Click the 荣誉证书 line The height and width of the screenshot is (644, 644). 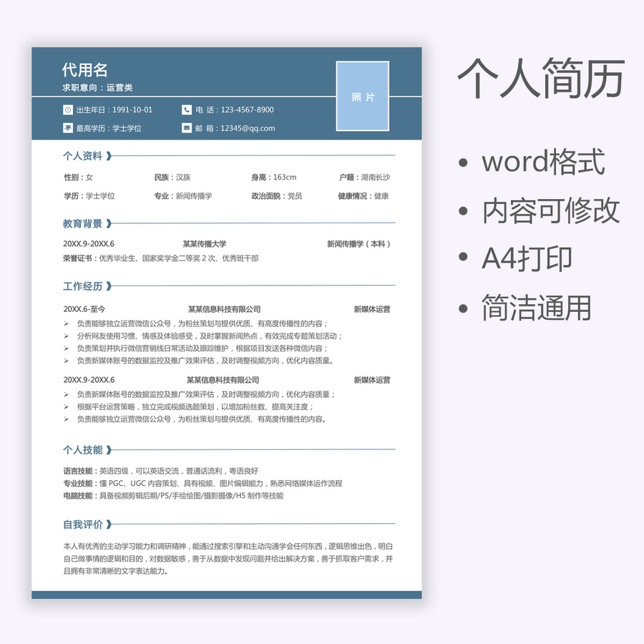tap(161, 258)
